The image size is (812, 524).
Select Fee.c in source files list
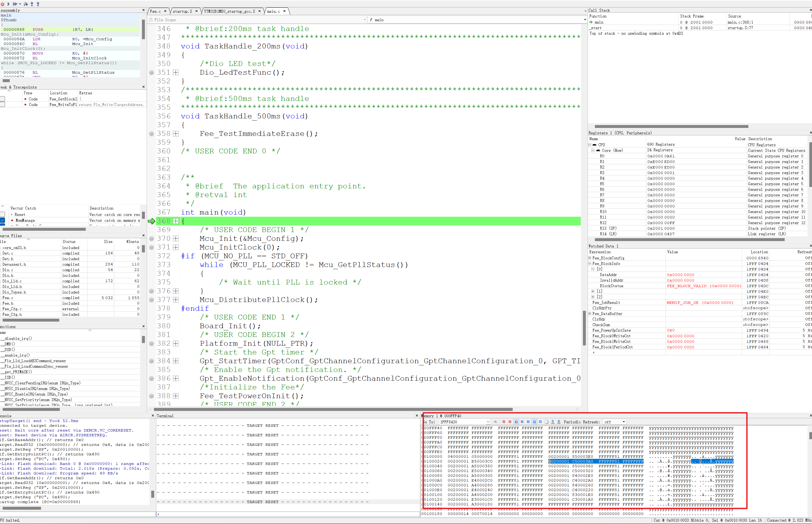coord(7,298)
